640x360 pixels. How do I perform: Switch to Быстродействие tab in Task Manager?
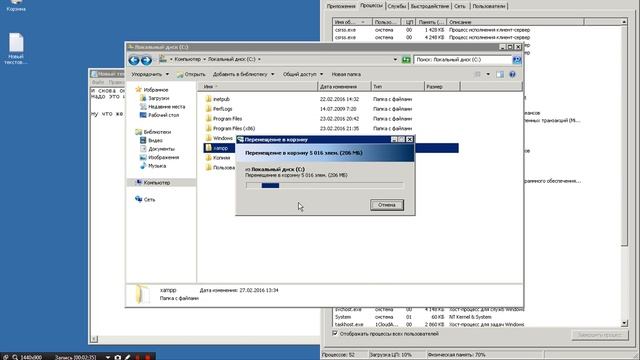pos(430,6)
